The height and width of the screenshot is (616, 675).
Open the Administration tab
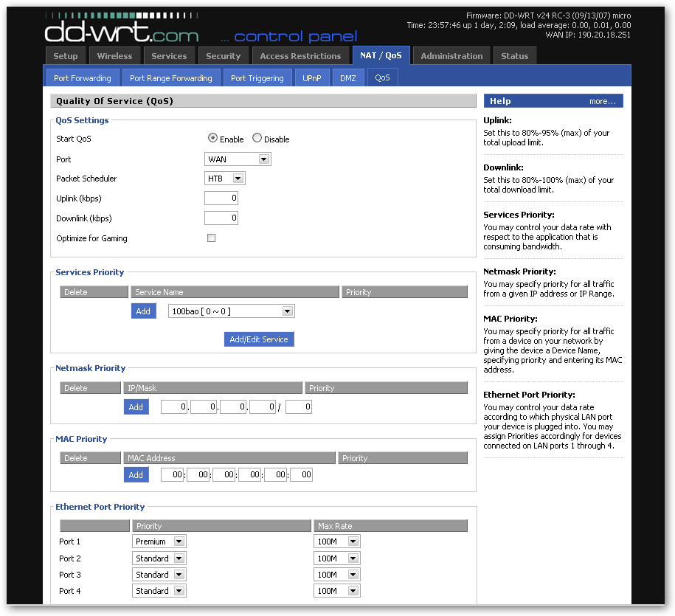pos(451,56)
